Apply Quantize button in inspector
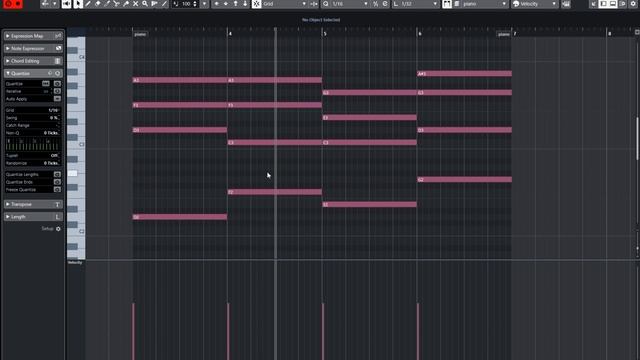The height and width of the screenshot is (360, 640). coord(57,84)
